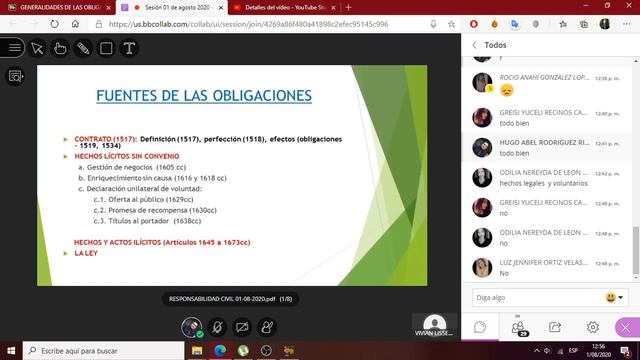Go to browser home page
This screenshot has width=640, height=360.
[76, 24]
